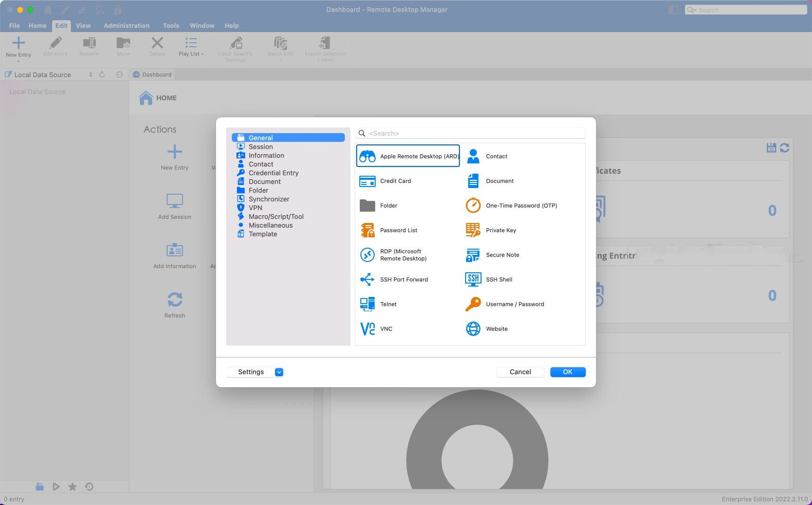
Task: Click the Settings button in dialog
Action: 251,372
